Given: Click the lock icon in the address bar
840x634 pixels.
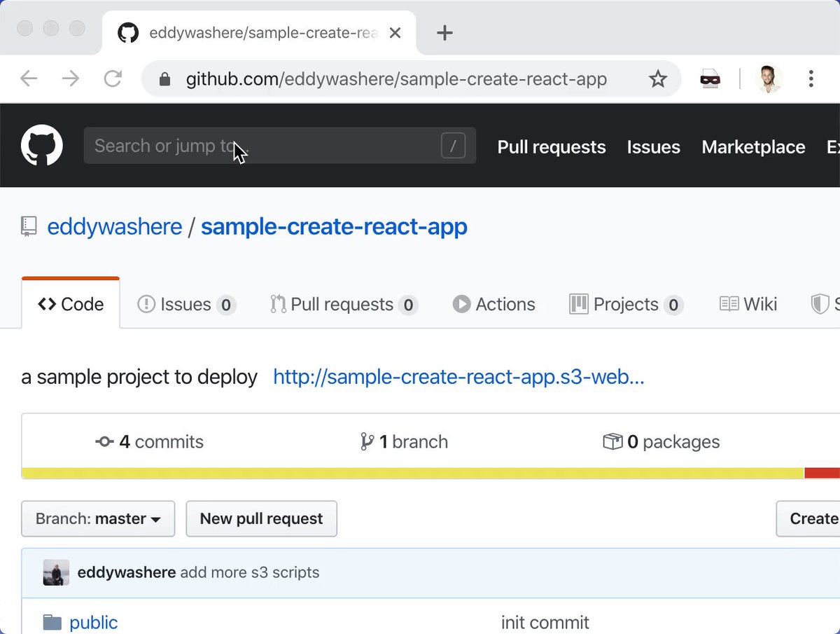Looking at the screenshot, I should coord(164,79).
